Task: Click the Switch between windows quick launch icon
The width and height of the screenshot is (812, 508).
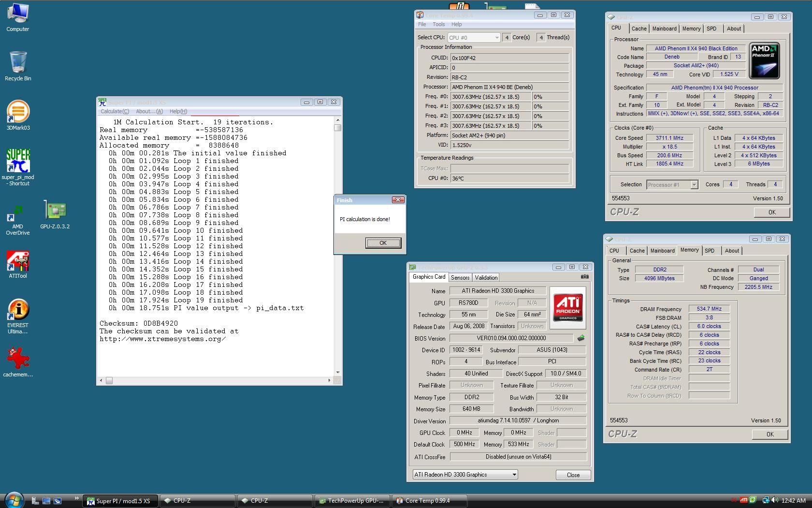Action: point(58,501)
